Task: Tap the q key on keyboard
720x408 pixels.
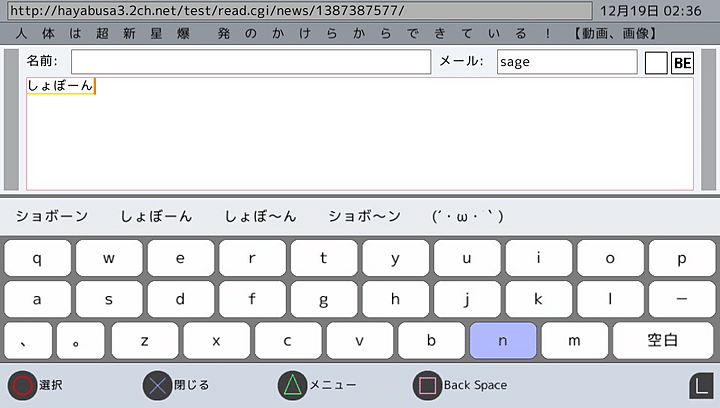Action: pos(37,257)
